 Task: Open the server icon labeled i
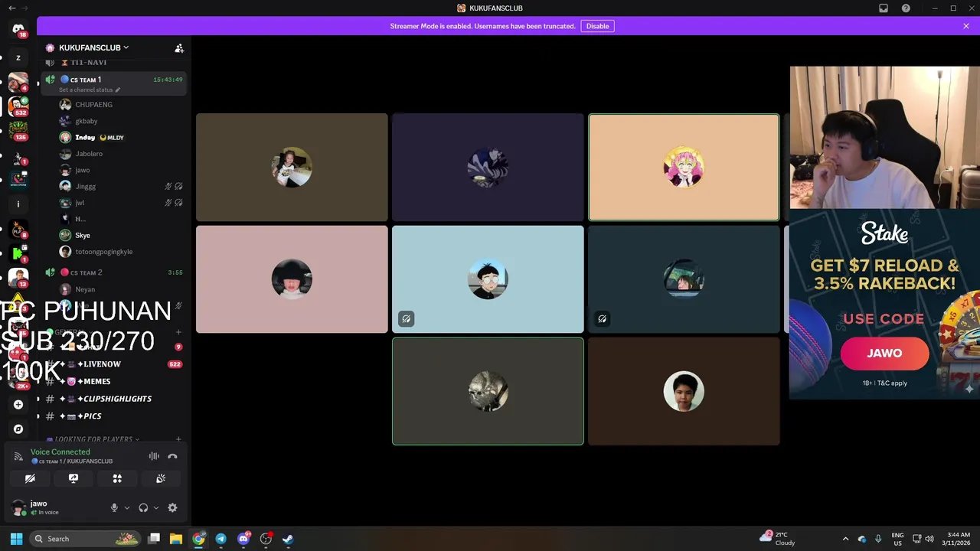tap(18, 204)
